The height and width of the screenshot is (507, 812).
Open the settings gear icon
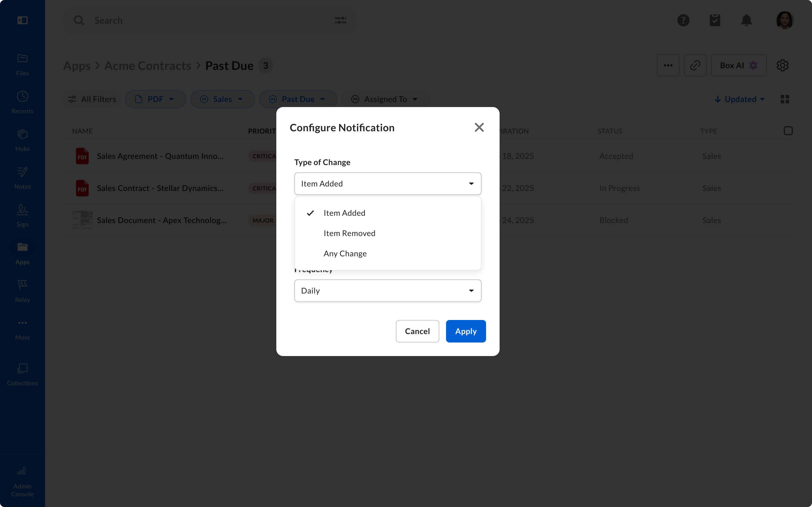tap(782, 65)
